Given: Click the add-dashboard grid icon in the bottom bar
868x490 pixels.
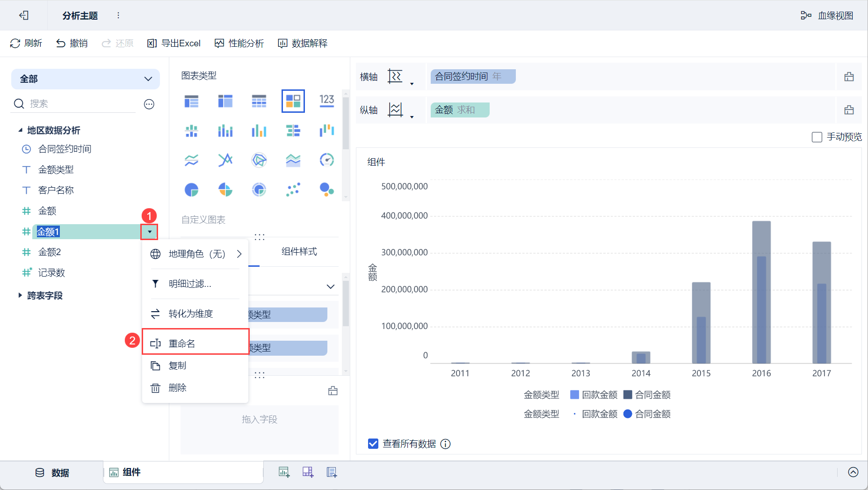Looking at the screenshot, I should pos(308,472).
